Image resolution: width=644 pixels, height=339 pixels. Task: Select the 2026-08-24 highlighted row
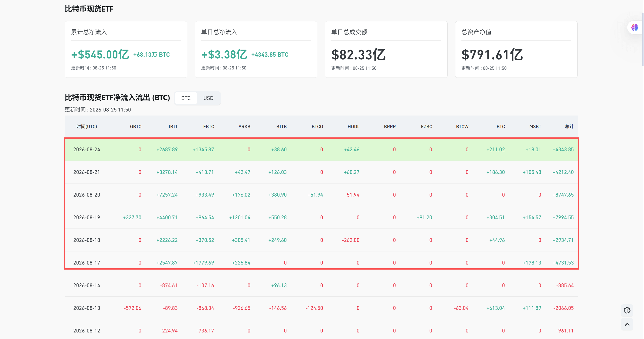click(321, 149)
